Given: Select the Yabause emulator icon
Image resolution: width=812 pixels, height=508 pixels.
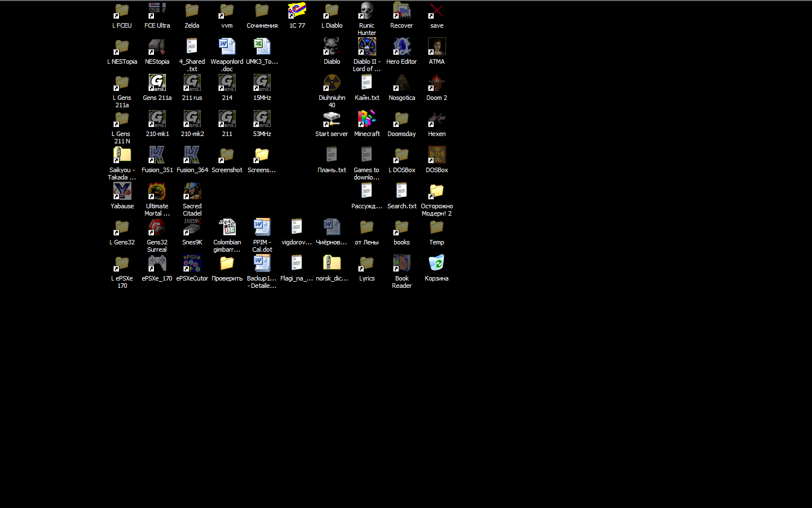Looking at the screenshot, I should pyautogui.click(x=122, y=192).
